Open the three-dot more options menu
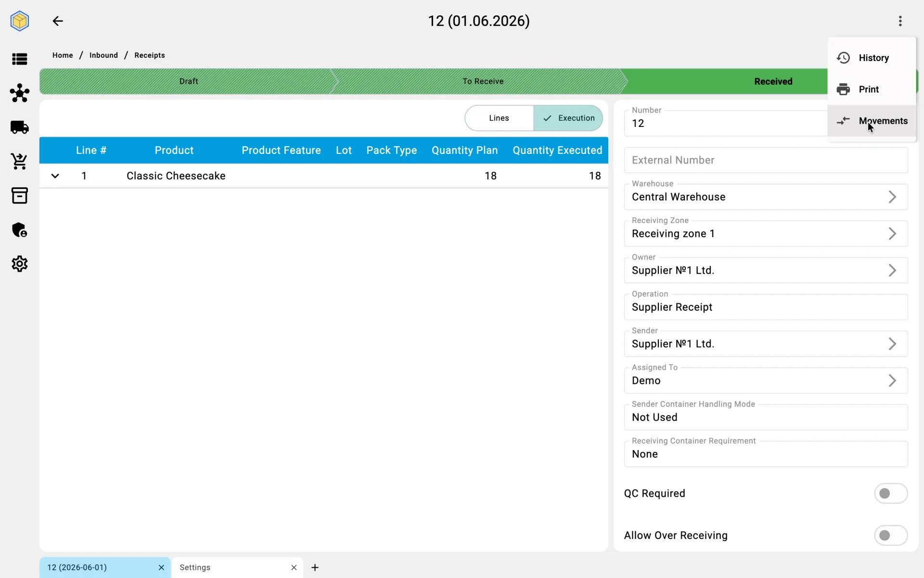Screen dimensions: 924x578 pyautogui.click(x=900, y=21)
